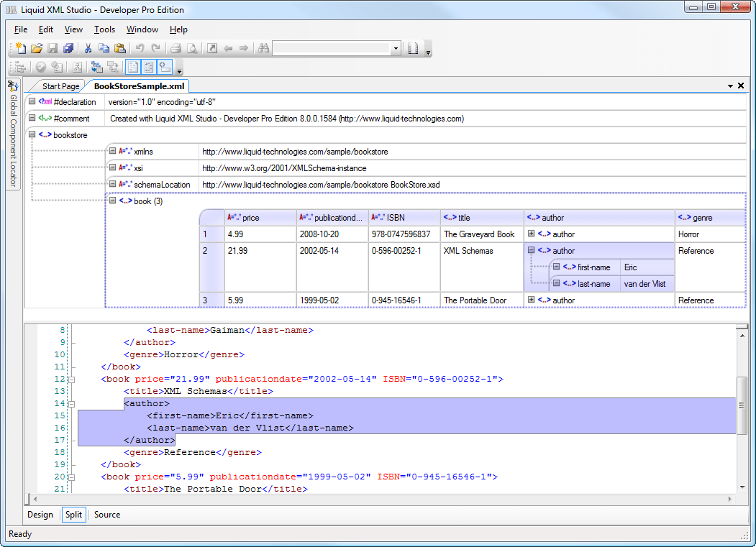Switch to Design view

(x=40, y=515)
